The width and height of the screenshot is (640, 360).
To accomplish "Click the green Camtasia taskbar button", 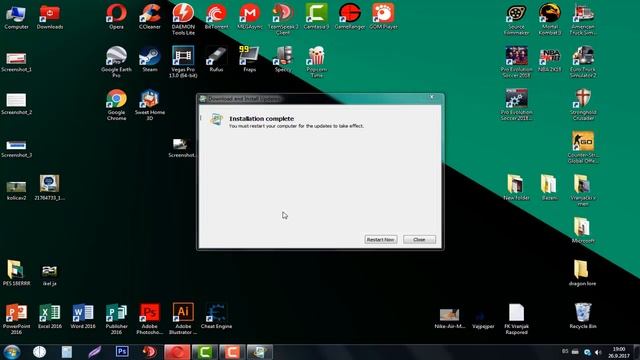I will 204,352.
